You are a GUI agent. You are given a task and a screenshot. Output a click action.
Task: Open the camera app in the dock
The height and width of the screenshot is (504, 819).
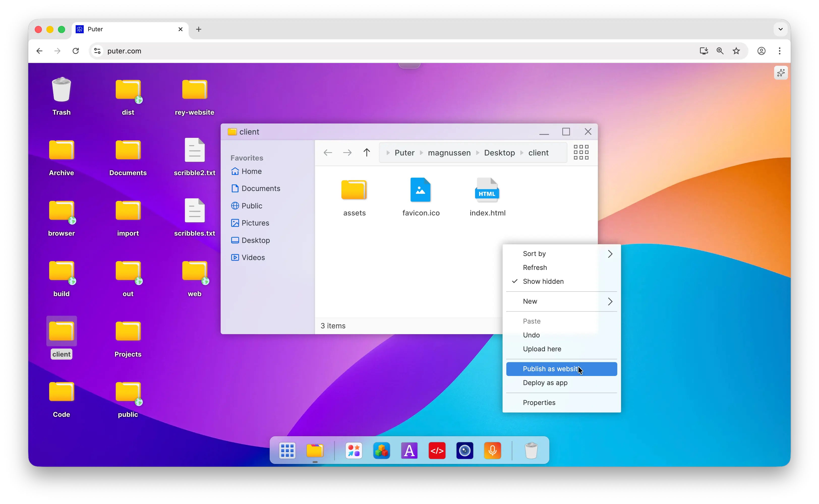coord(464,451)
